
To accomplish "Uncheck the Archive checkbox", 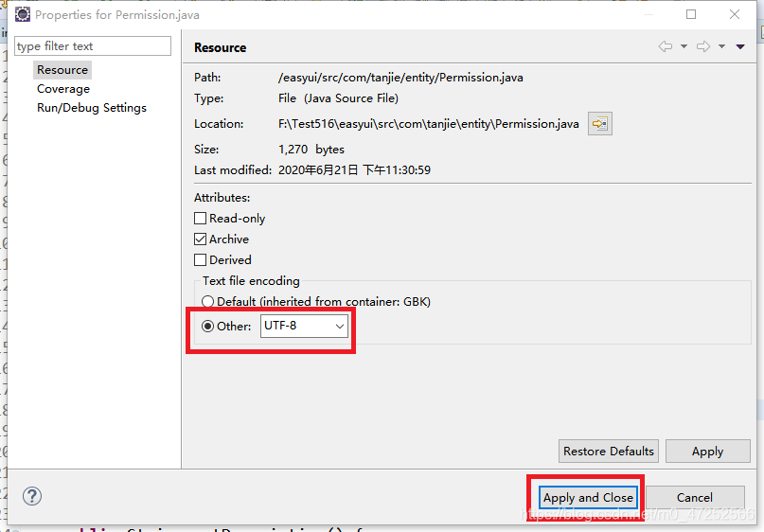I will (200, 239).
